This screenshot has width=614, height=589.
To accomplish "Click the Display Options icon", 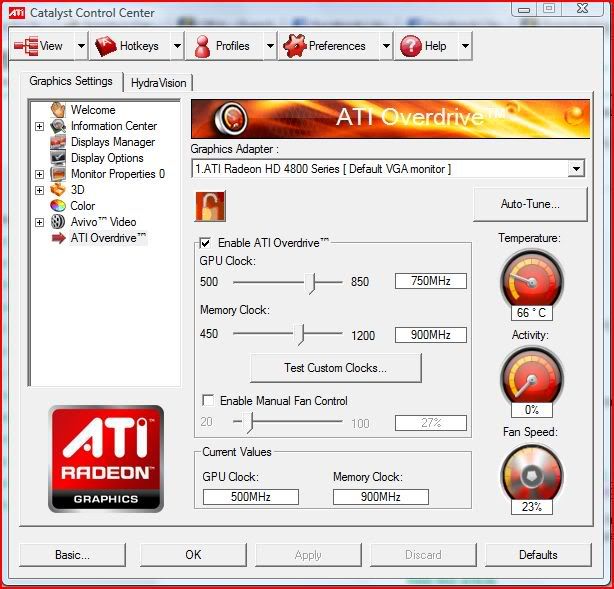I will point(58,157).
